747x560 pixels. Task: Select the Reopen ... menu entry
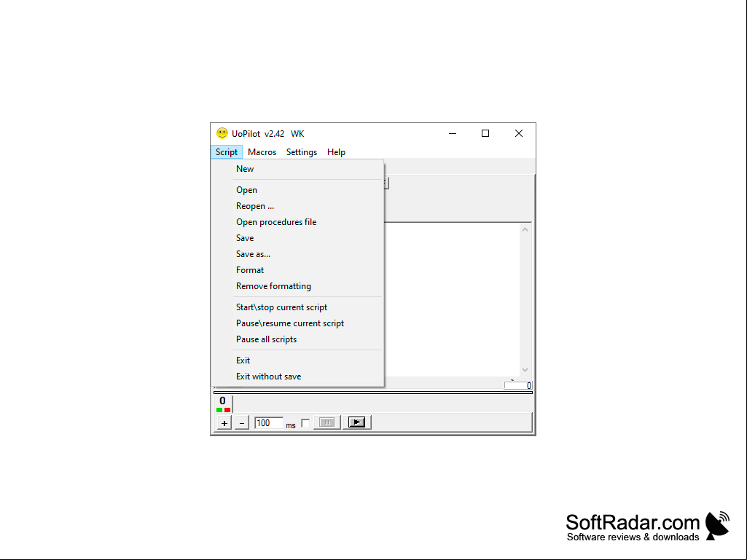click(x=297, y=206)
